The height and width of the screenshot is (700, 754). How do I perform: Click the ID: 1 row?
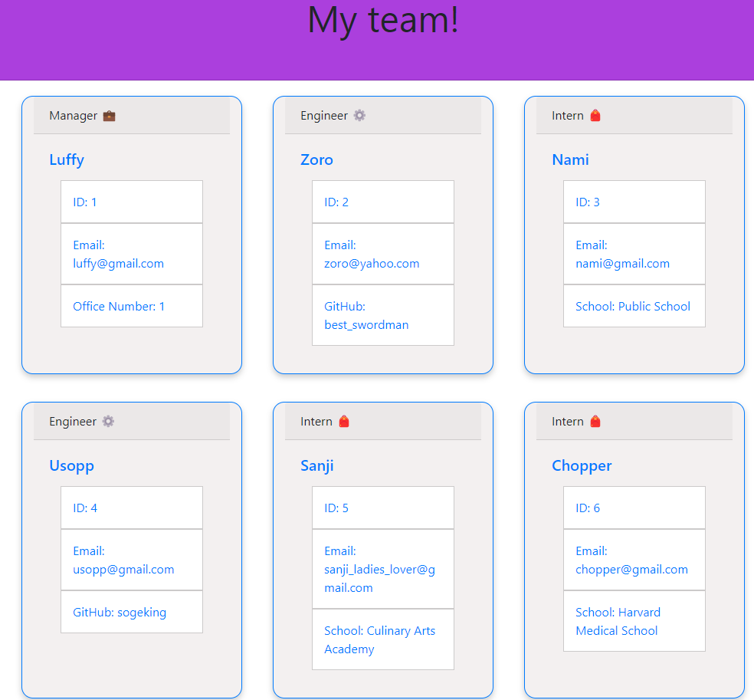pos(132,202)
